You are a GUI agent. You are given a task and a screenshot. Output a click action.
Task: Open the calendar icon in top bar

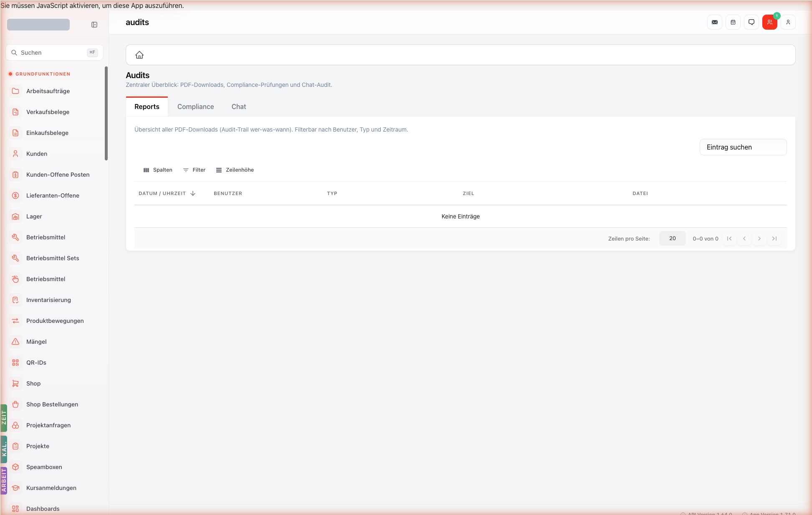[x=733, y=22]
